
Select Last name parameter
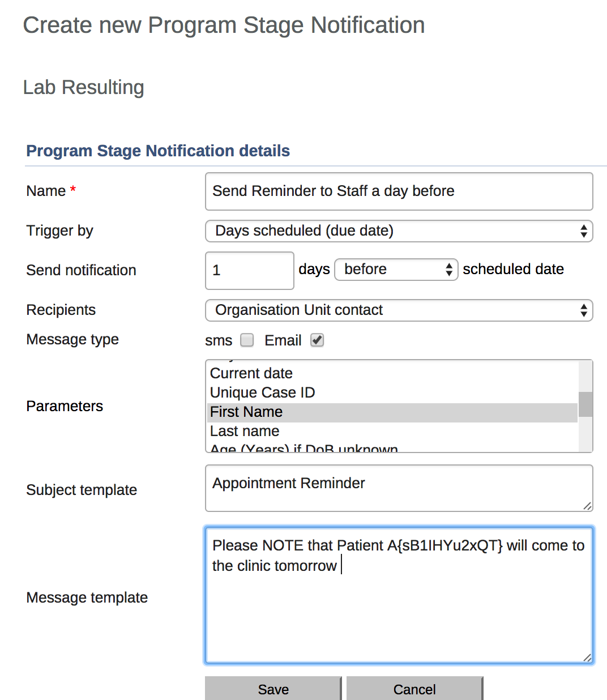pos(245,432)
